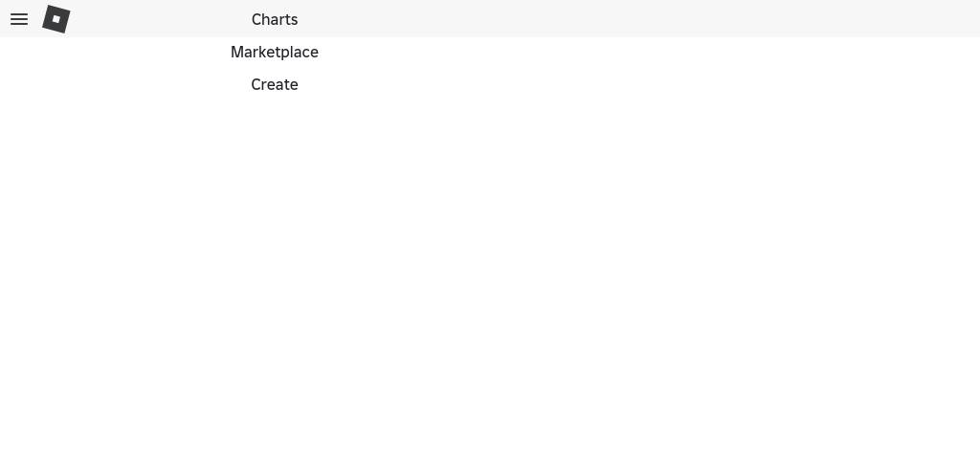Viewport: 980px width, 461px height.
Task: Tap the three horizontal lines icon
Action: point(19,19)
